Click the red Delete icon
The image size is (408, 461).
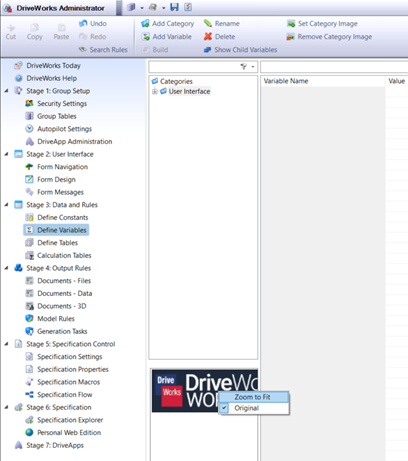coord(208,36)
